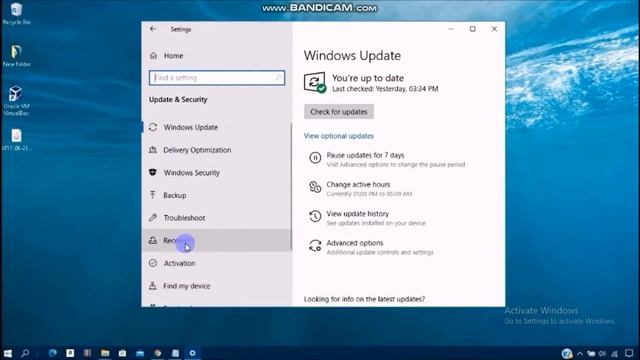Viewport: 640px width, 360px height.
Task: Open Delivery Optimization in the sidebar
Action: [217, 150]
